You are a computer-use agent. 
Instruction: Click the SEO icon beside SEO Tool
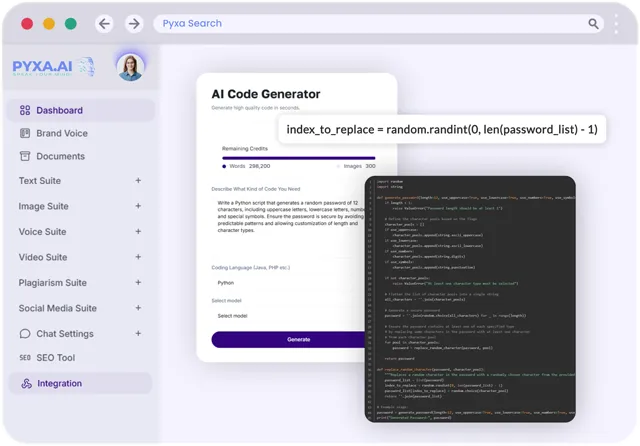coord(25,357)
